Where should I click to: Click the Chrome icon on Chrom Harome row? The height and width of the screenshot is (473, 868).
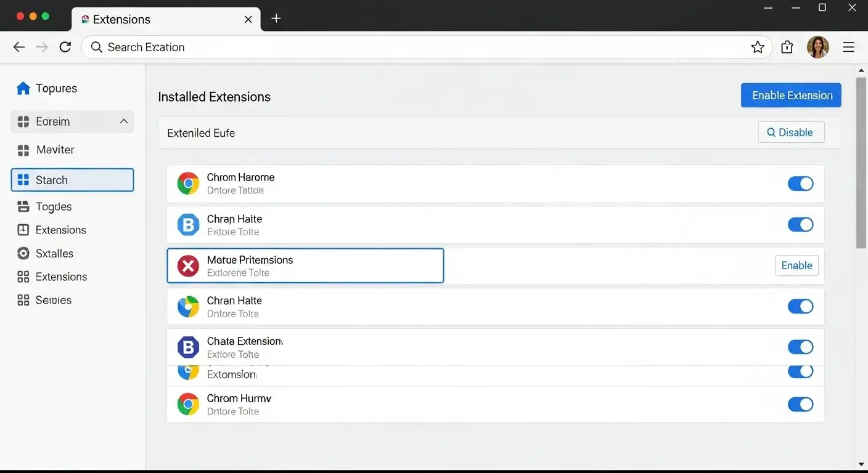tap(188, 184)
